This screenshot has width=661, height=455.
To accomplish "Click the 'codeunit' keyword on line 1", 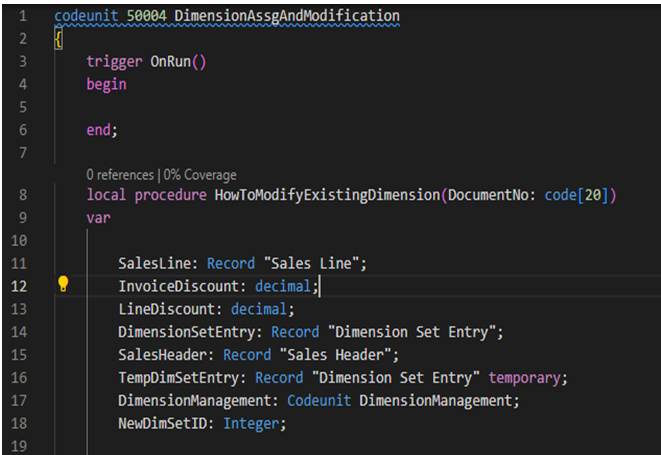I will (86, 16).
